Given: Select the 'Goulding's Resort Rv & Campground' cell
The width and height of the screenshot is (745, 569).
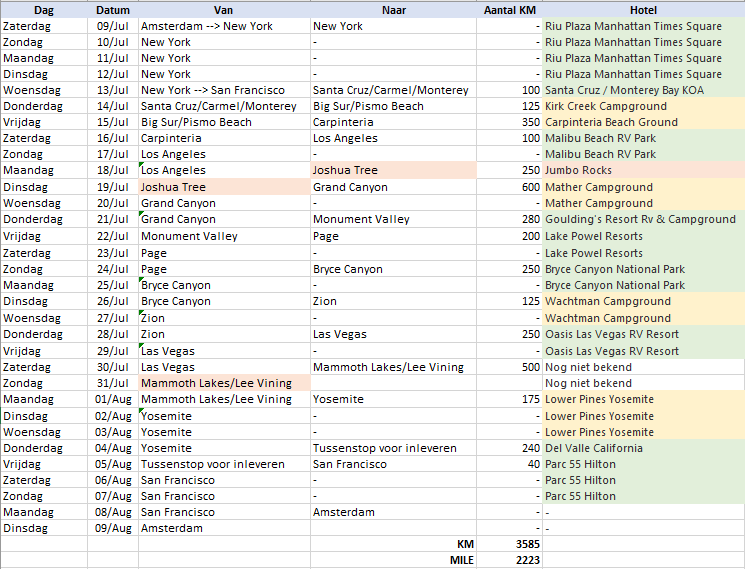Looking at the screenshot, I should point(643,219).
